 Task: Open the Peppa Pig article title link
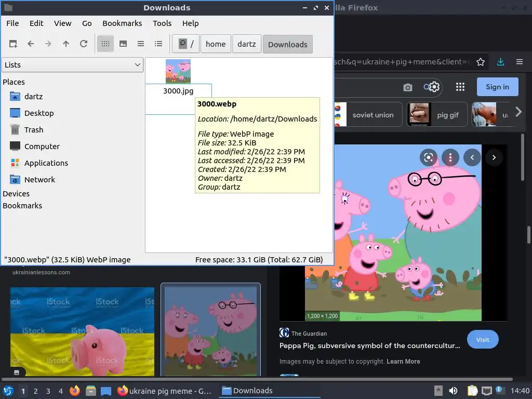[370, 345]
